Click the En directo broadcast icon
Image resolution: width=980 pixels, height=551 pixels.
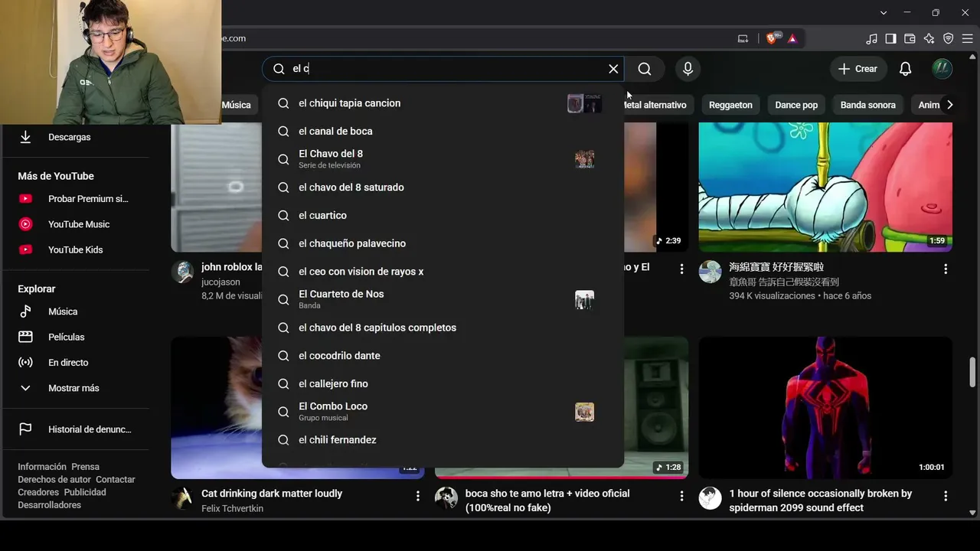[25, 363]
